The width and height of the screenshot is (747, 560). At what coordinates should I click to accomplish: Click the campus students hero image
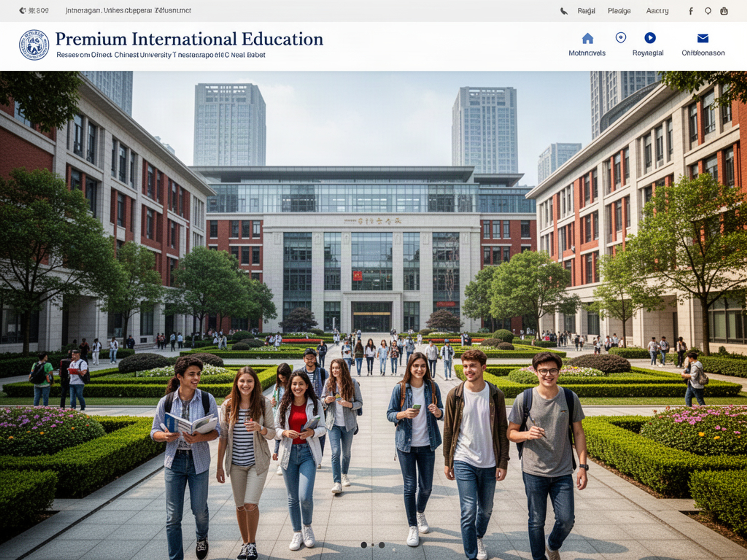point(373,315)
